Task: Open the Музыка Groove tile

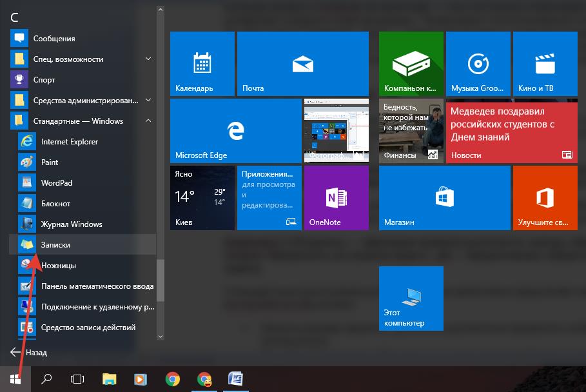Action: pos(478,64)
